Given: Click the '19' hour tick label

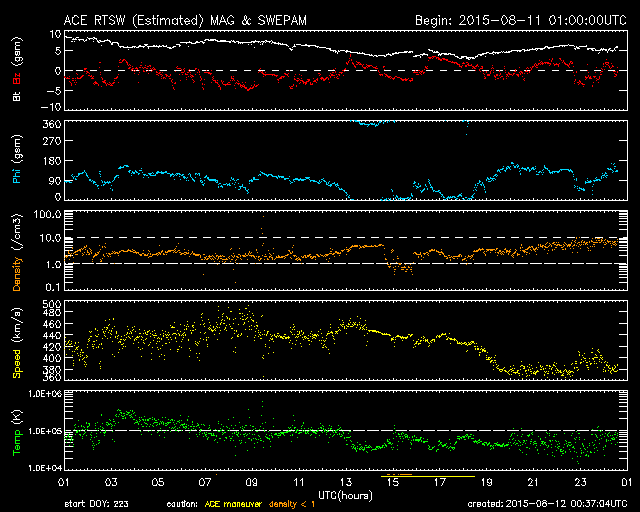Looking at the screenshot, I should pyautogui.click(x=487, y=483).
